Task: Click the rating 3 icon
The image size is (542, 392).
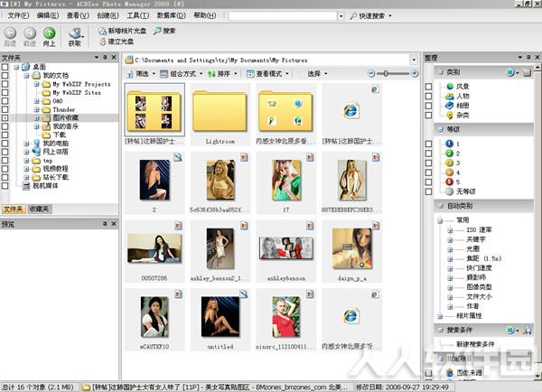Action: point(449,163)
